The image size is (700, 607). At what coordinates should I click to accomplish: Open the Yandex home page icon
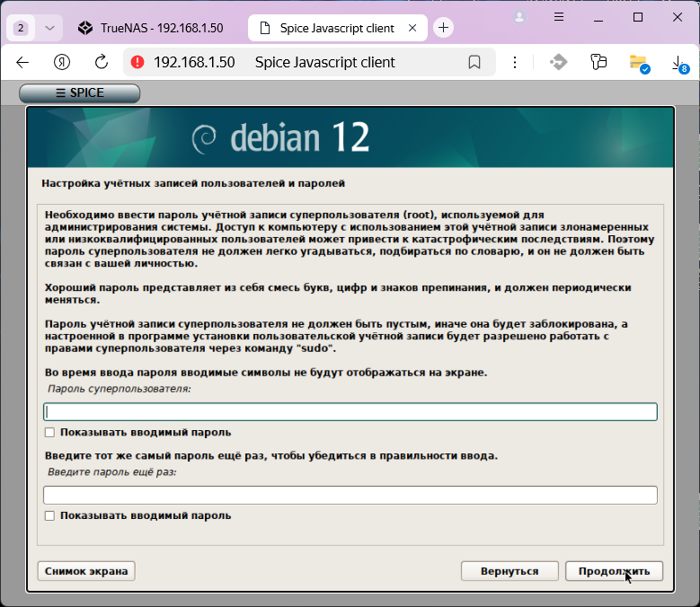62,63
